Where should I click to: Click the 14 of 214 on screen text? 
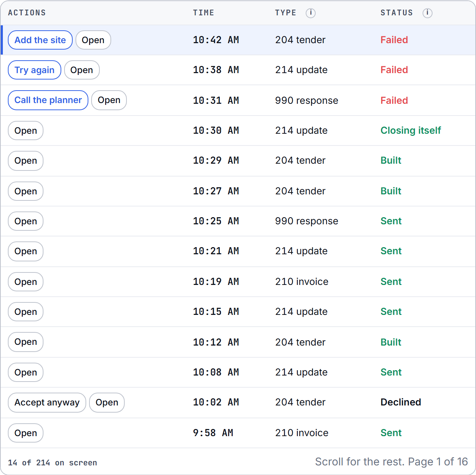coord(53,463)
